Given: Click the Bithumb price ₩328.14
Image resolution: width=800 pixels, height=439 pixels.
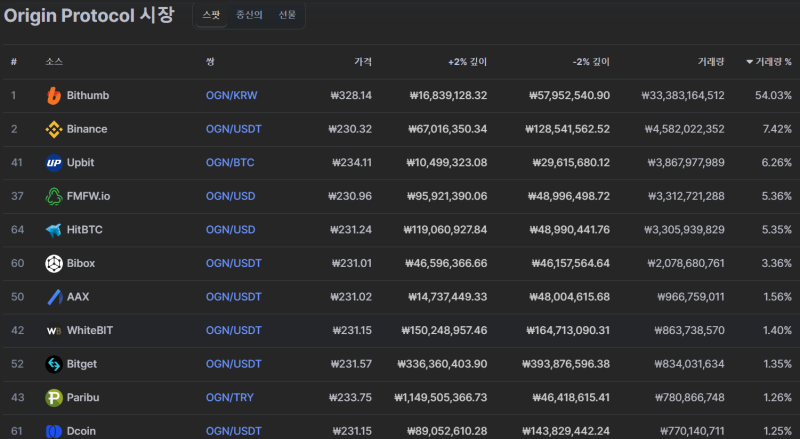Looking at the screenshot, I should (351, 95).
